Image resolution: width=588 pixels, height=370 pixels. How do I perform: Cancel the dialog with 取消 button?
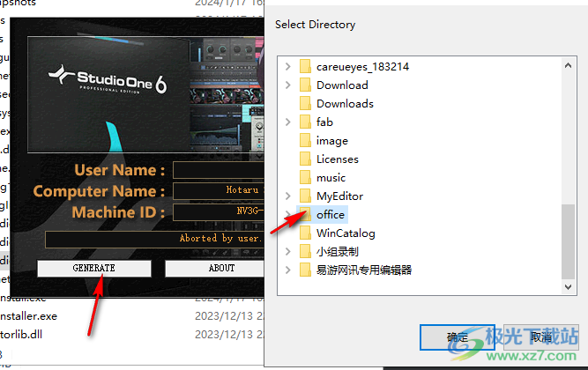click(x=540, y=337)
